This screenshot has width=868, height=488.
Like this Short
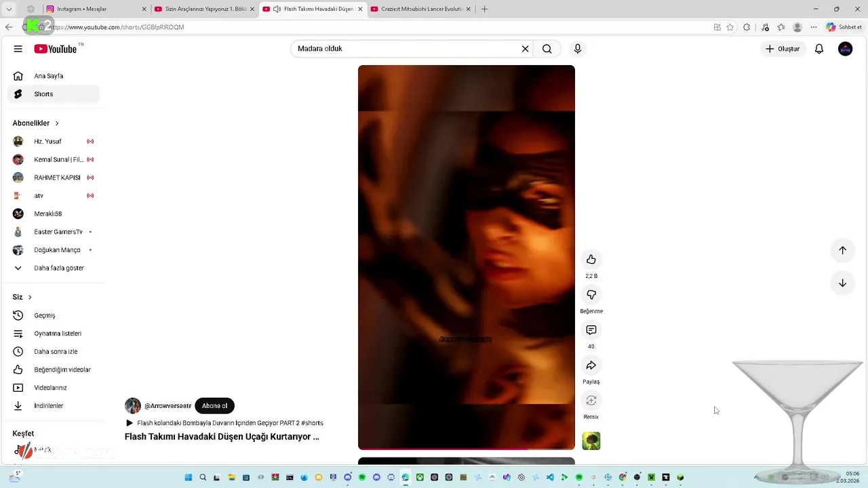pos(591,260)
